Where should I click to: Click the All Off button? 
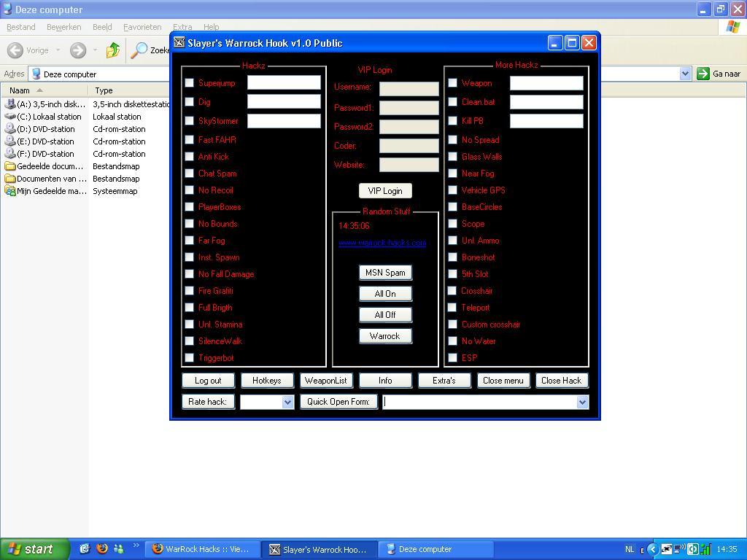pos(385,314)
